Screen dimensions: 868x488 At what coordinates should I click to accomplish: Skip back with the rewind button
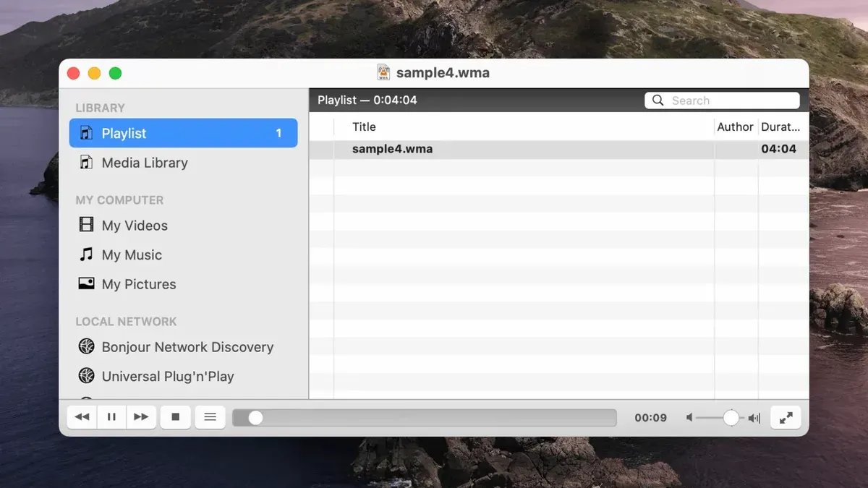pos(82,417)
